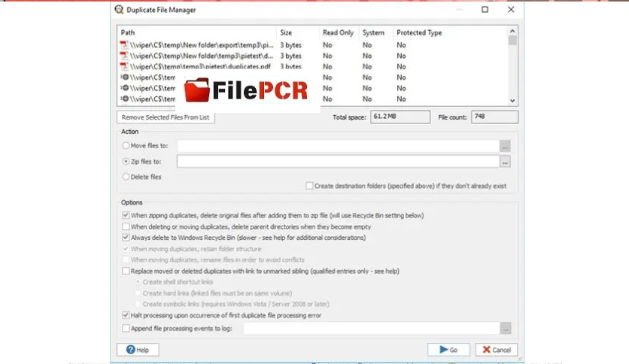Toggle delete original files after zipping checkbox
The image size is (629, 364).
[x=126, y=215]
